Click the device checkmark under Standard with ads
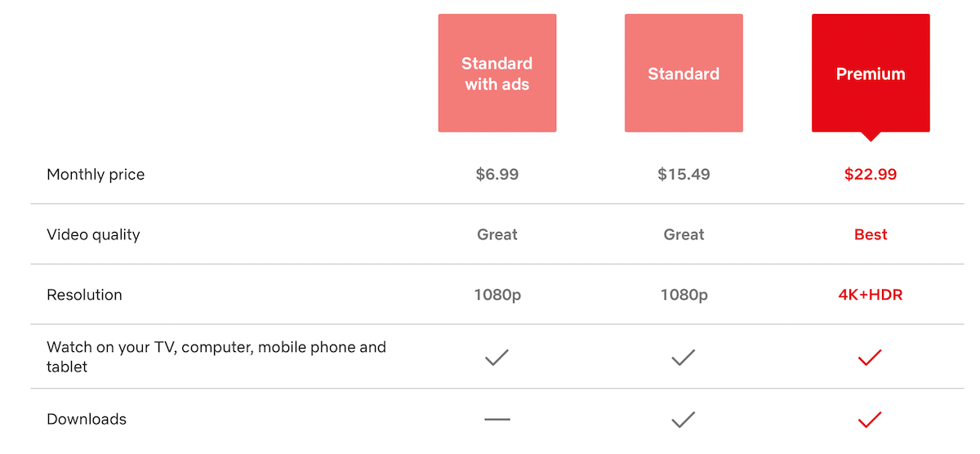The height and width of the screenshot is (454, 980). (497, 357)
